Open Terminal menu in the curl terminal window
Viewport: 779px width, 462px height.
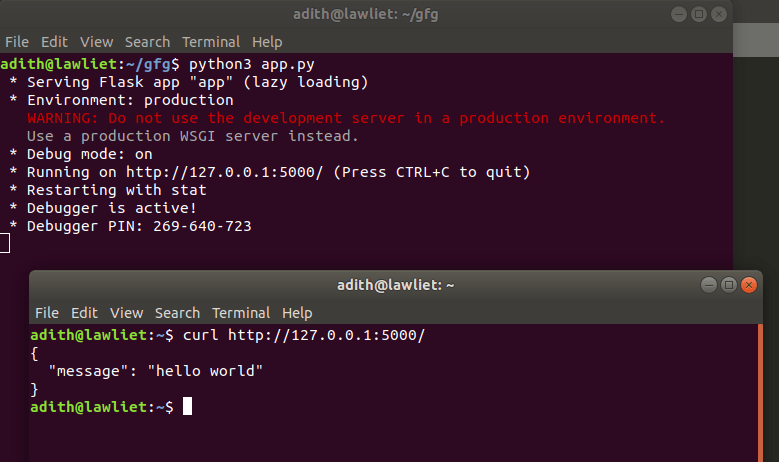coord(241,313)
